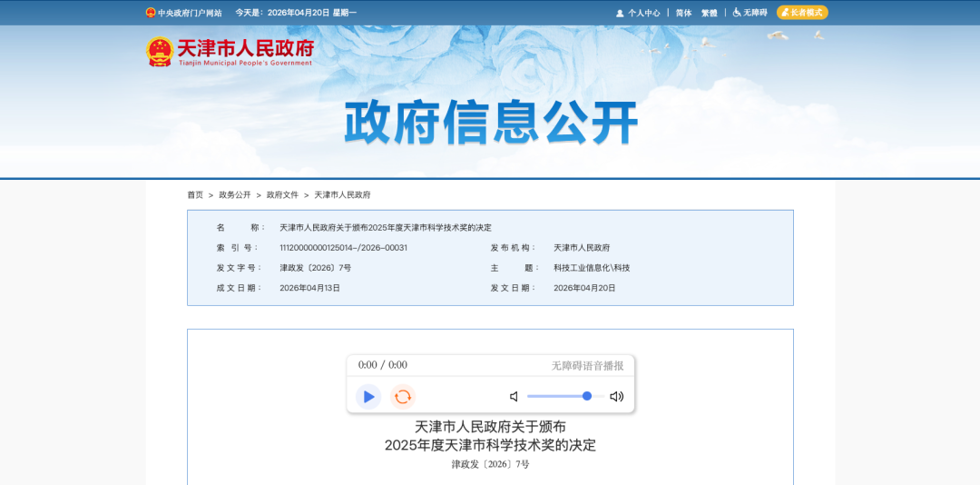Open the 中央政府门户网站 link
980x485 pixels.
coord(190,13)
